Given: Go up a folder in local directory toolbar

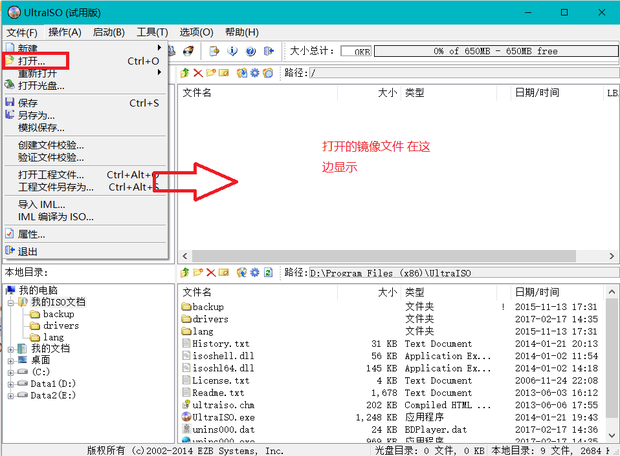Looking at the screenshot, I should click(x=184, y=272).
